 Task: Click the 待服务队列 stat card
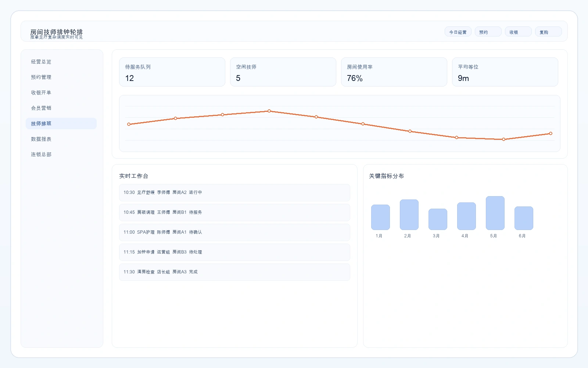point(172,72)
